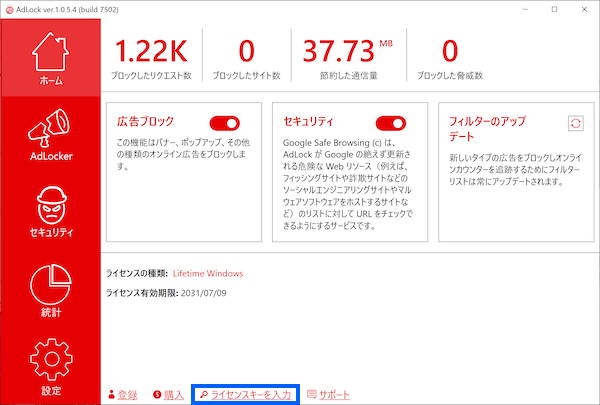Open the 購入 purchase link
Image resolution: width=600 pixels, height=405 pixels.
[174, 395]
